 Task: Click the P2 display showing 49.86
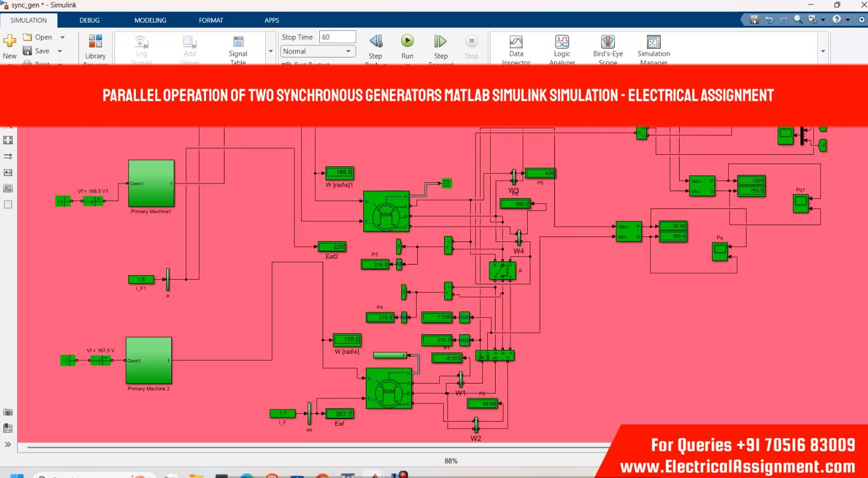[482, 403]
